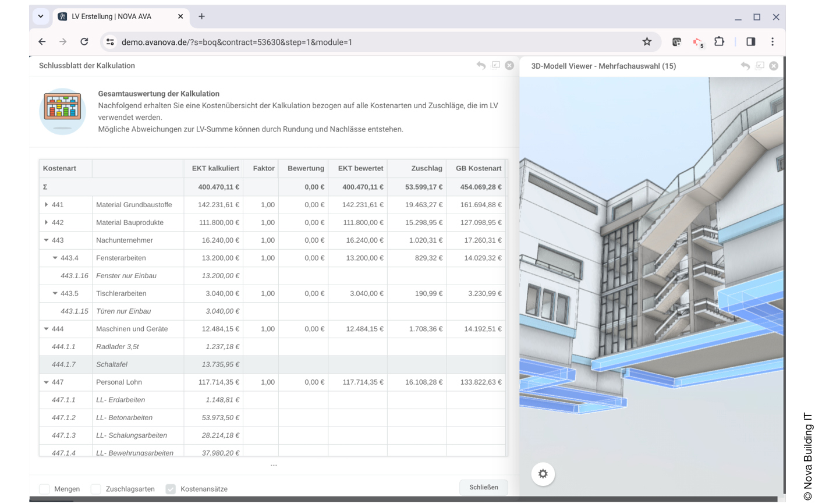Click the address bar URL field
815x504 pixels.
233,41
